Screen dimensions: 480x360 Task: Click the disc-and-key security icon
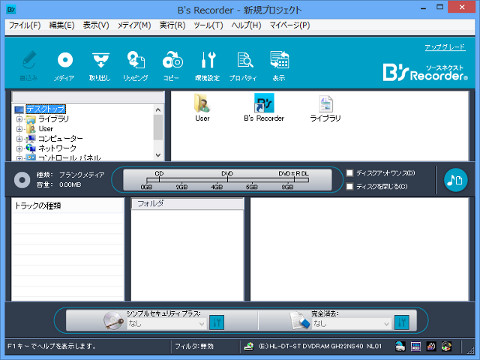113,321
